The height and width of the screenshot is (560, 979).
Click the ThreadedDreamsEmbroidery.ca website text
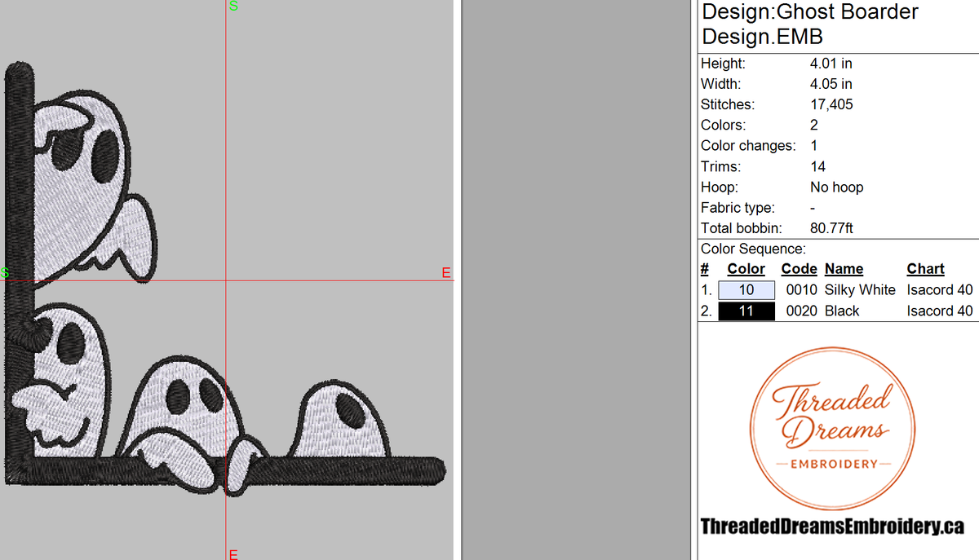[832, 527]
